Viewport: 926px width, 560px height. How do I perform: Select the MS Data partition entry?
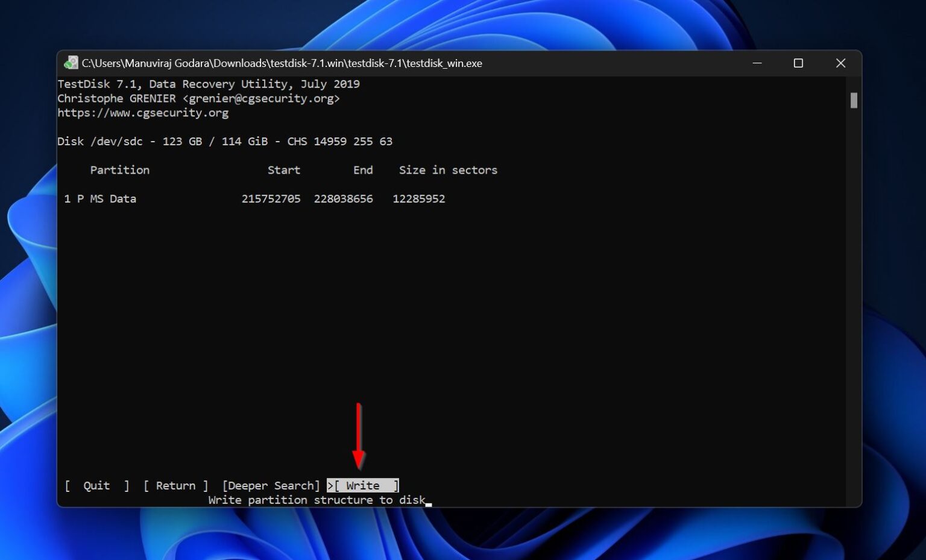pyautogui.click(x=101, y=198)
